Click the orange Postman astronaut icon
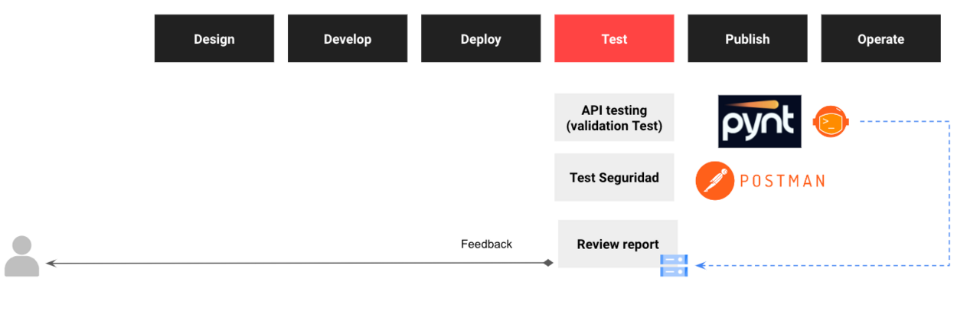 click(828, 121)
